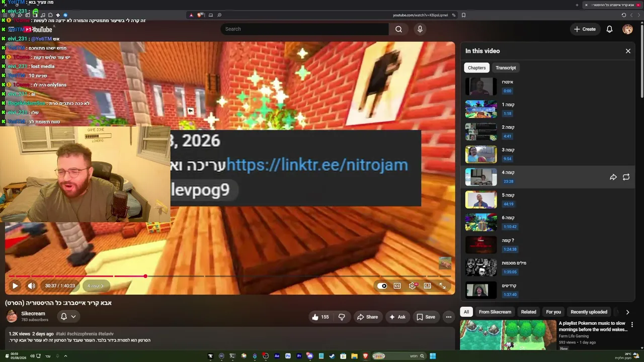Save the video to a playlist

point(426,317)
